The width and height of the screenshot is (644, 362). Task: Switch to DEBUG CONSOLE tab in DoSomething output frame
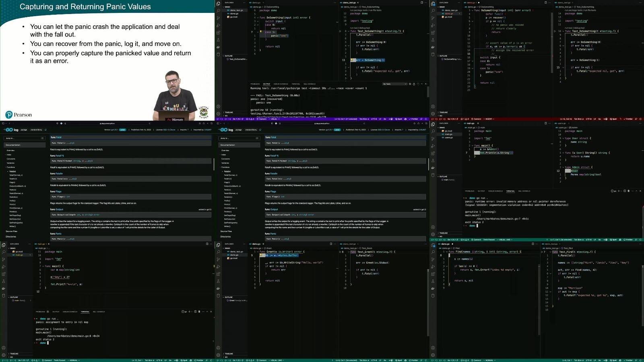click(281, 84)
